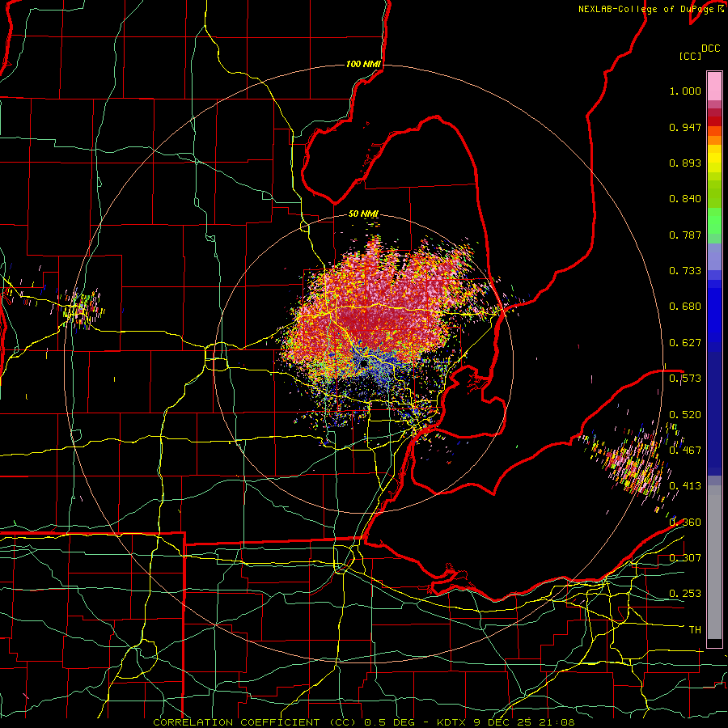Click the TH threshold label on colorbar

(695, 630)
